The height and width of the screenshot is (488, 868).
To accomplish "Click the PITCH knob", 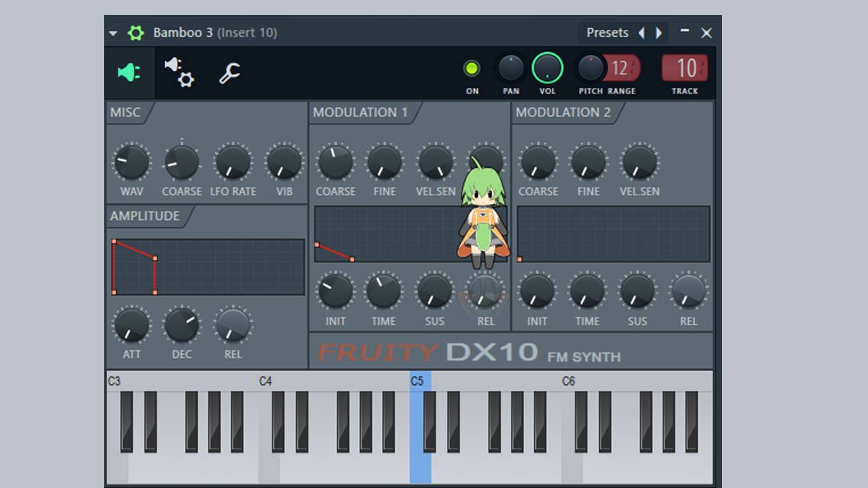I will pos(590,68).
